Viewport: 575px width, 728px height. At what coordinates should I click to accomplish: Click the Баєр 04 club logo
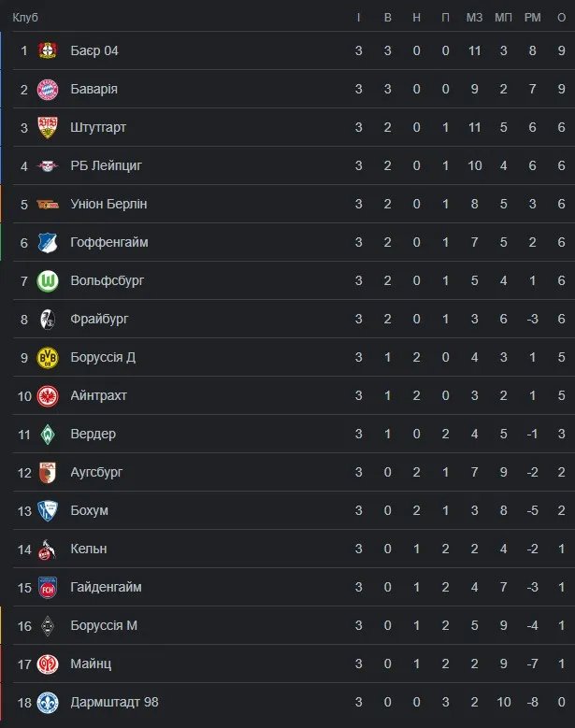pos(48,50)
